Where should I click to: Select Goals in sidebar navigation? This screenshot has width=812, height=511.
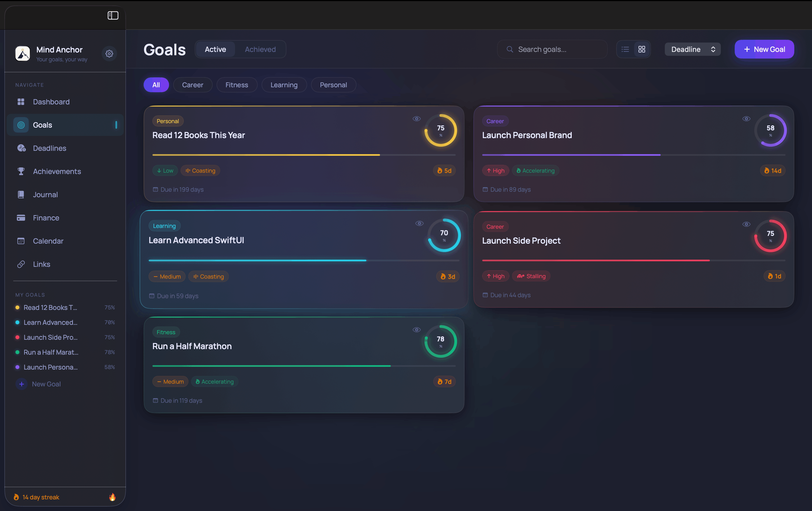(x=65, y=125)
